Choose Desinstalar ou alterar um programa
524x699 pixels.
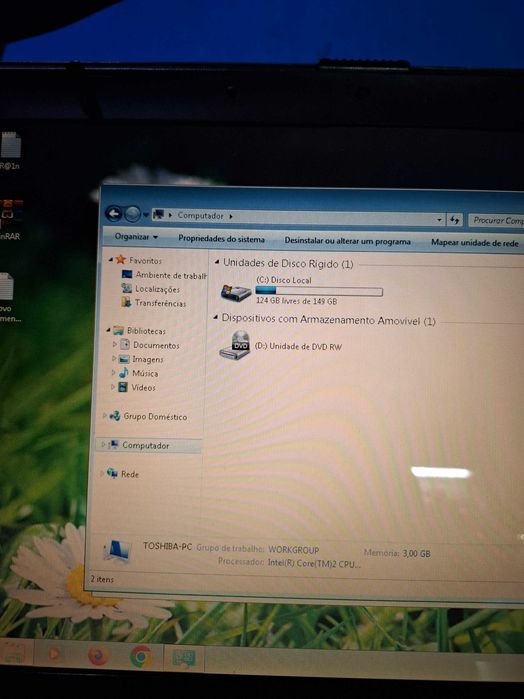click(x=347, y=241)
